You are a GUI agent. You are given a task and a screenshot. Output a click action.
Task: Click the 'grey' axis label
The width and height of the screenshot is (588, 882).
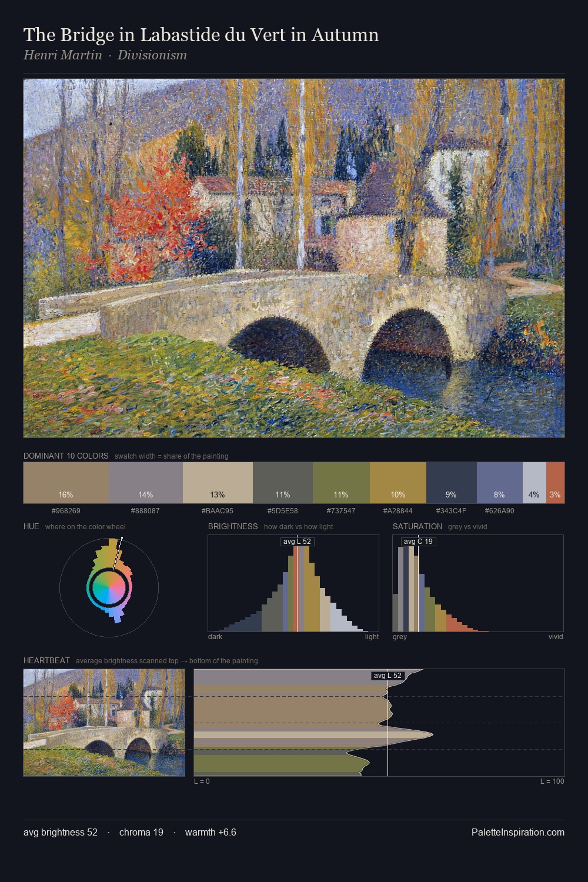(400, 637)
